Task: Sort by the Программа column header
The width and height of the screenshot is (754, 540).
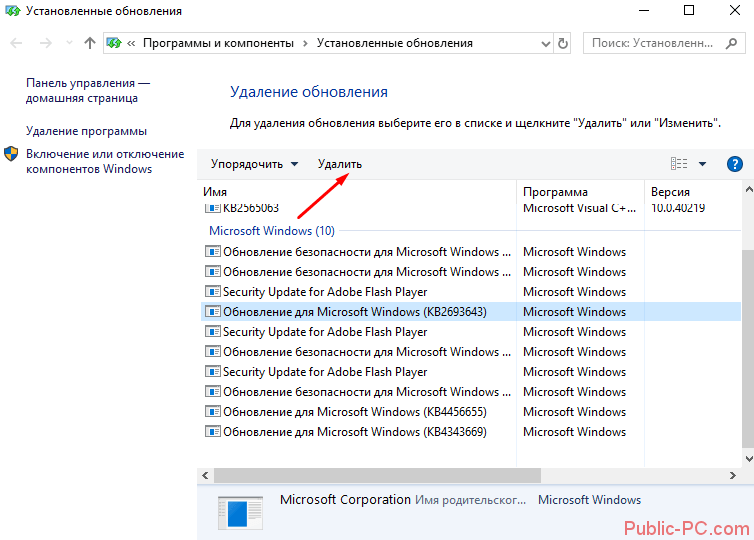Action: point(555,192)
